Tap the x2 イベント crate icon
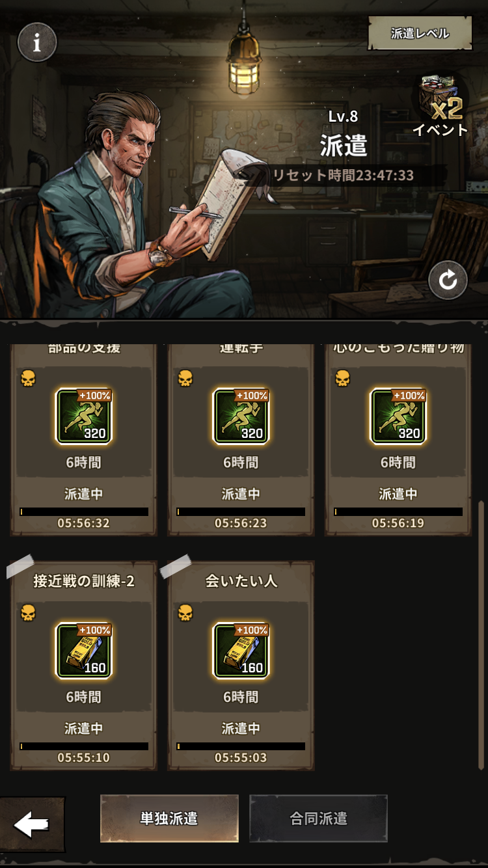The image size is (488, 868). point(441,104)
